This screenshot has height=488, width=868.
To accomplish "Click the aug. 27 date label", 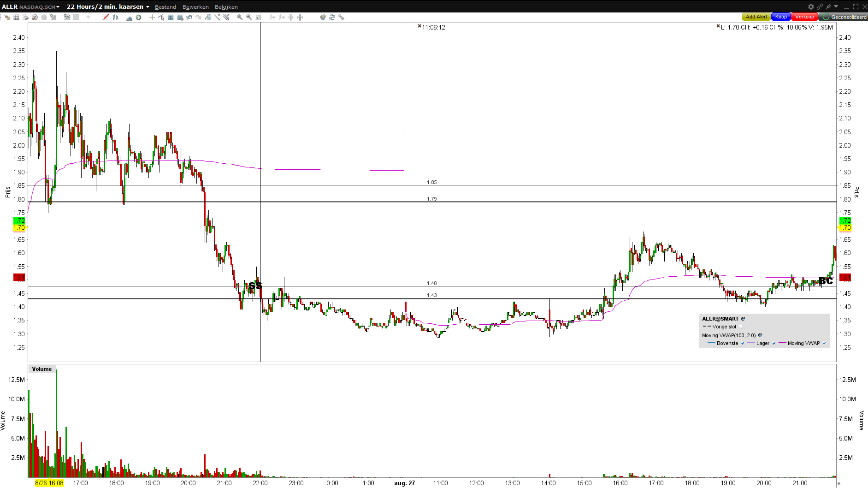I will 405,483.
